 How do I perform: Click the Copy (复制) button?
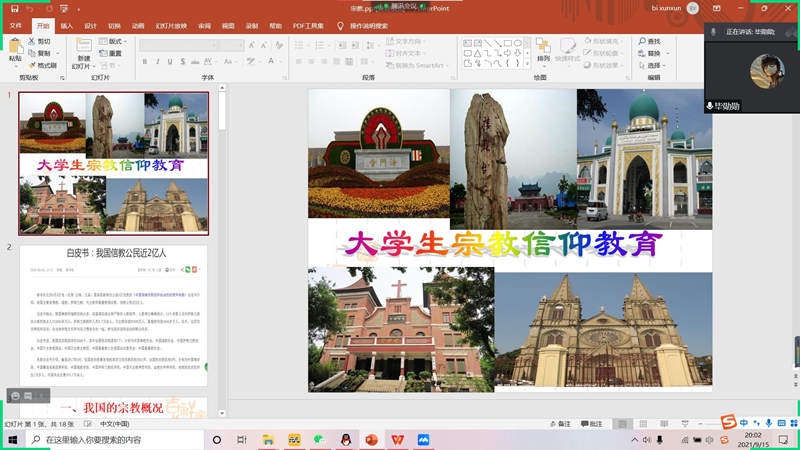[x=40, y=53]
